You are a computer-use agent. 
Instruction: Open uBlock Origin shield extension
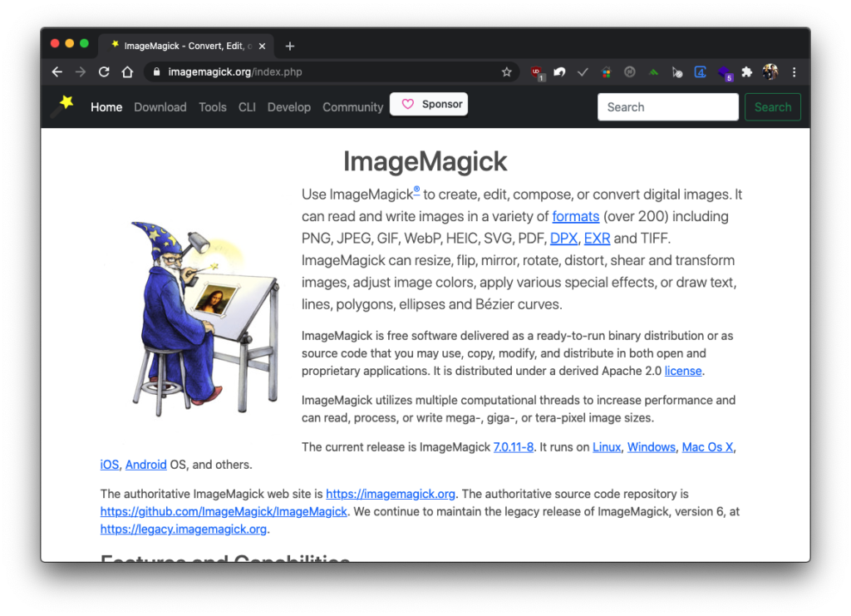click(x=537, y=72)
